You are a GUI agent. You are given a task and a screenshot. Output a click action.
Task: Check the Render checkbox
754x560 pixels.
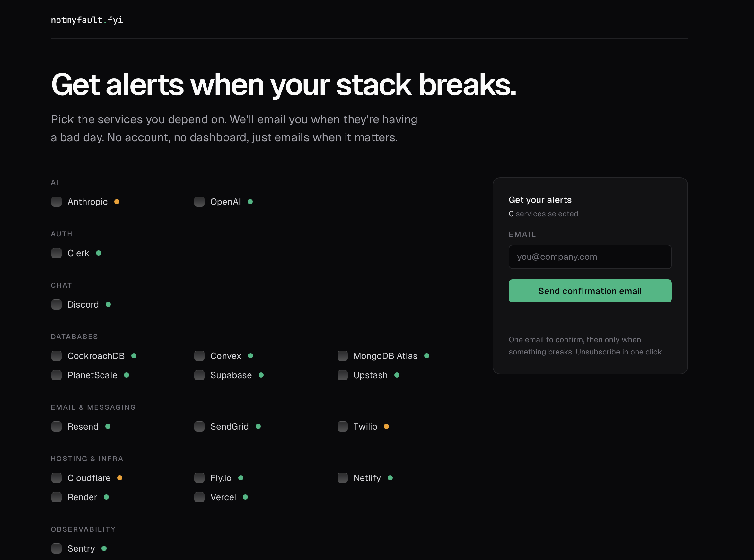point(56,497)
